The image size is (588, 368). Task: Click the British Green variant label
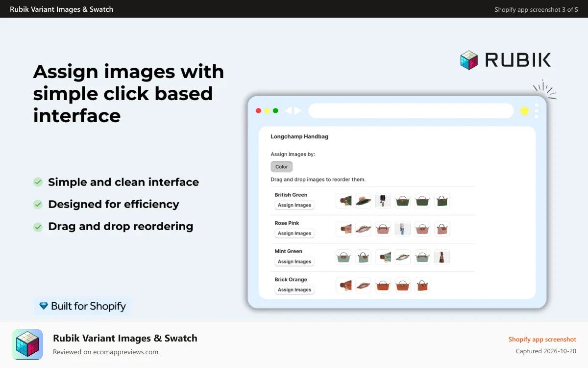pyautogui.click(x=291, y=195)
